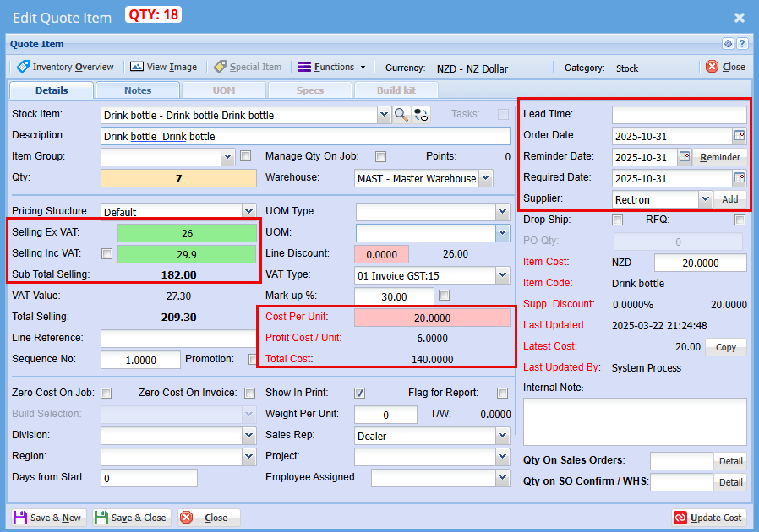Switch to the Notes tab
The width and height of the screenshot is (759, 532).
(x=137, y=90)
